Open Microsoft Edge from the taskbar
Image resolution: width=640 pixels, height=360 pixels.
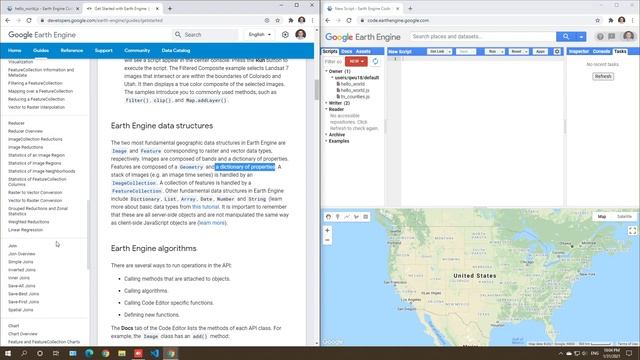(x=89, y=353)
